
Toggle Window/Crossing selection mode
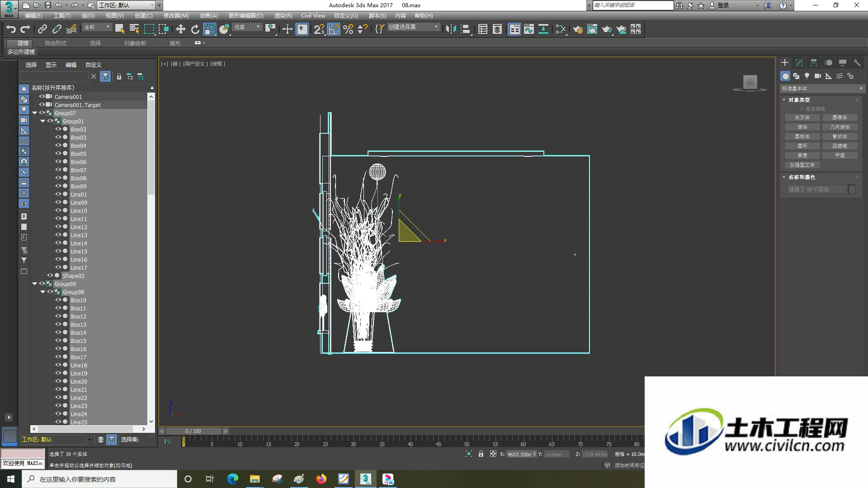164,29
